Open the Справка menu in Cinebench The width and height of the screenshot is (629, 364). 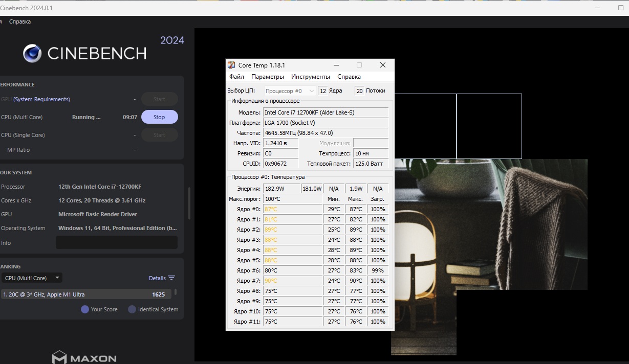click(20, 21)
